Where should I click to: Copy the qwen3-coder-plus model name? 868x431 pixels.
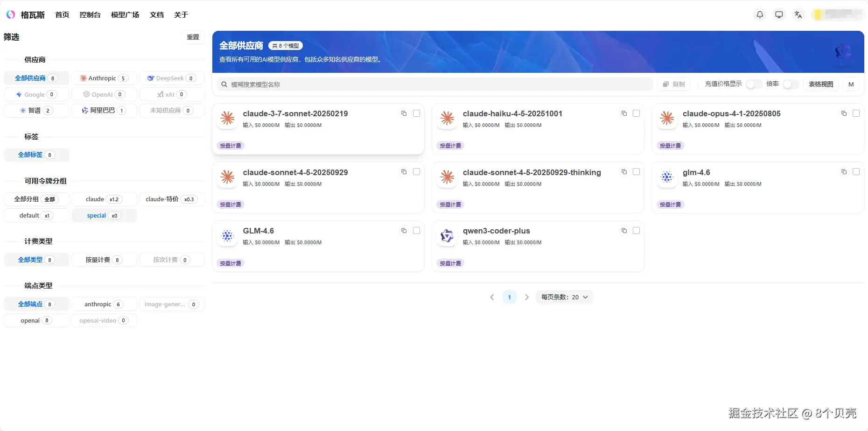click(624, 231)
